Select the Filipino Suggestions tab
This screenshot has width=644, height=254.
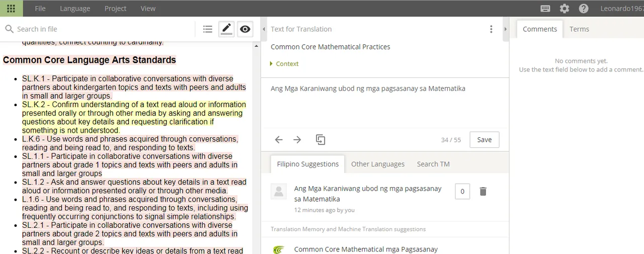click(x=308, y=164)
